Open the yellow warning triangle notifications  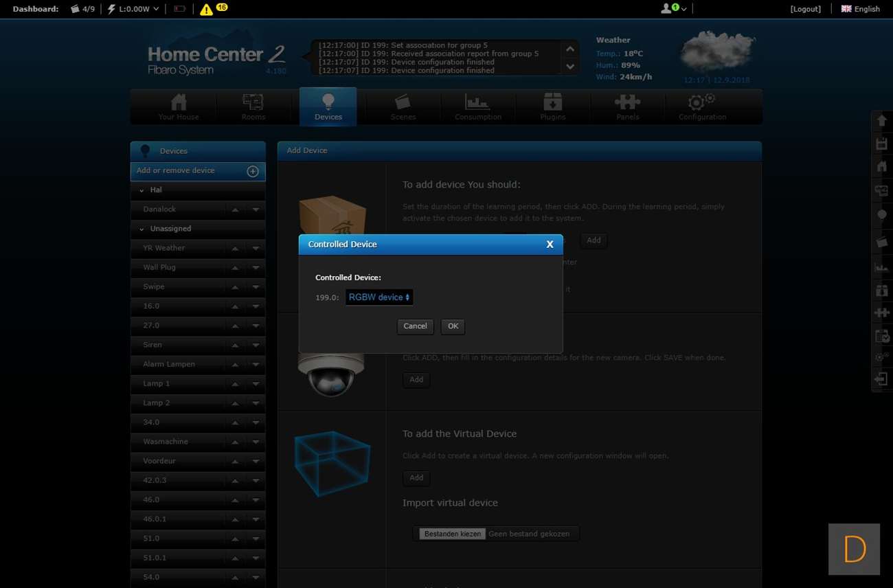pyautogui.click(x=206, y=10)
